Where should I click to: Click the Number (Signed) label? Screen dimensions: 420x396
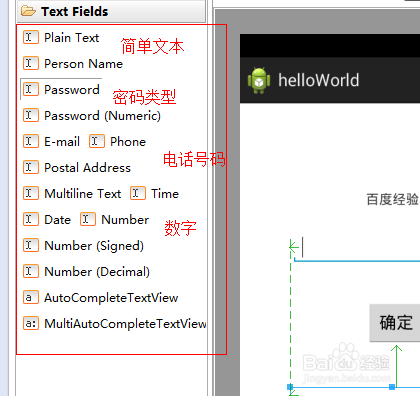point(94,246)
